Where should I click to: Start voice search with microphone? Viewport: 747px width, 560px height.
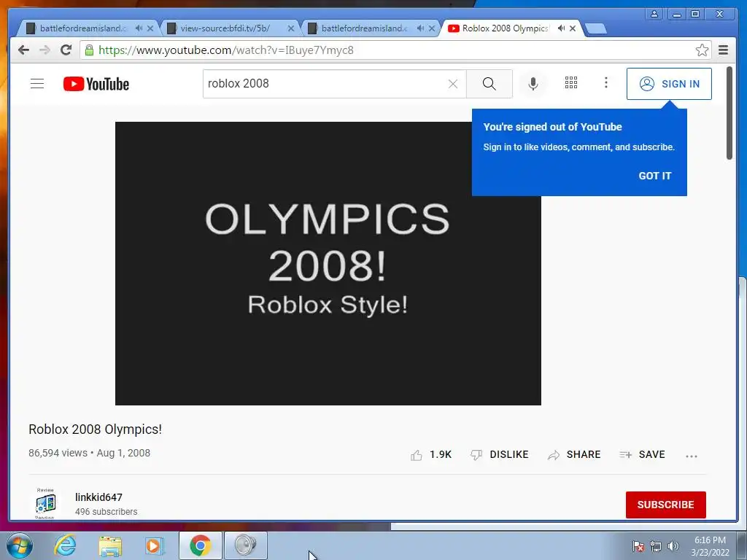[x=533, y=84]
